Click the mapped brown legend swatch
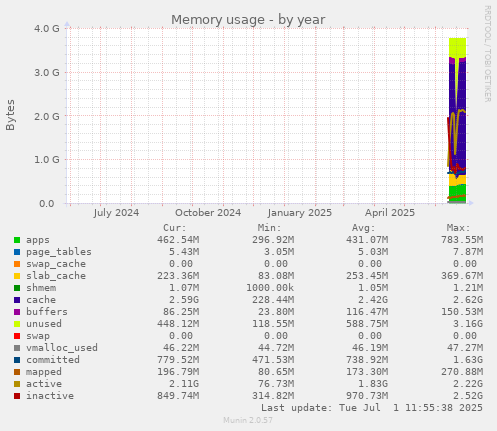This screenshot has height=431, width=497. [17, 372]
